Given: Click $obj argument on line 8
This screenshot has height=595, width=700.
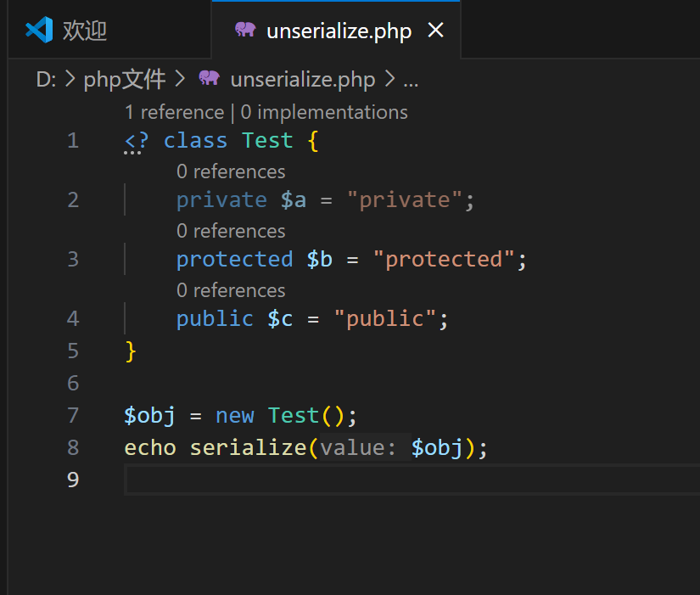Looking at the screenshot, I should pos(437,447).
